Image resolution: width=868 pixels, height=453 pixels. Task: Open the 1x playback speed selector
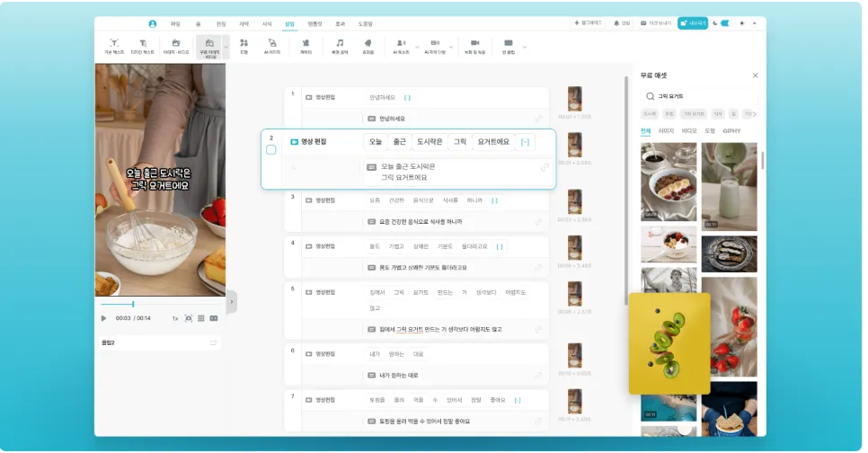175,318
